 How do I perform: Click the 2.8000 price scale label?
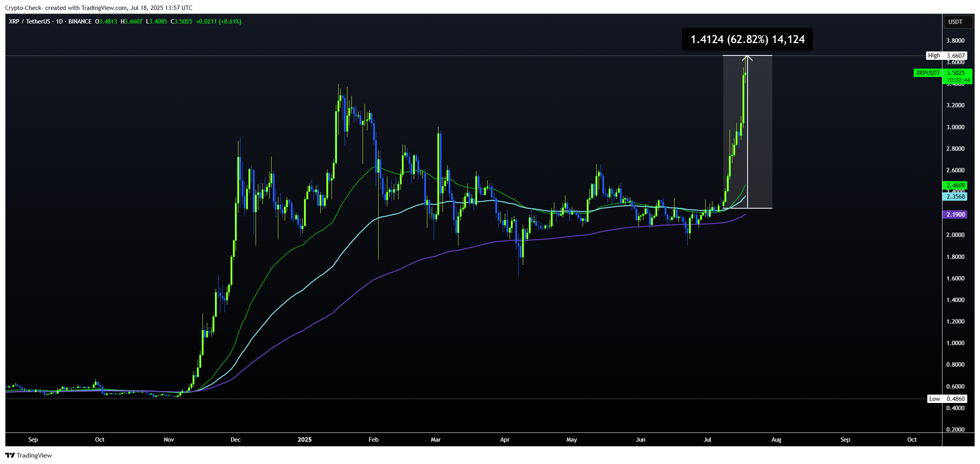(955, 148)
